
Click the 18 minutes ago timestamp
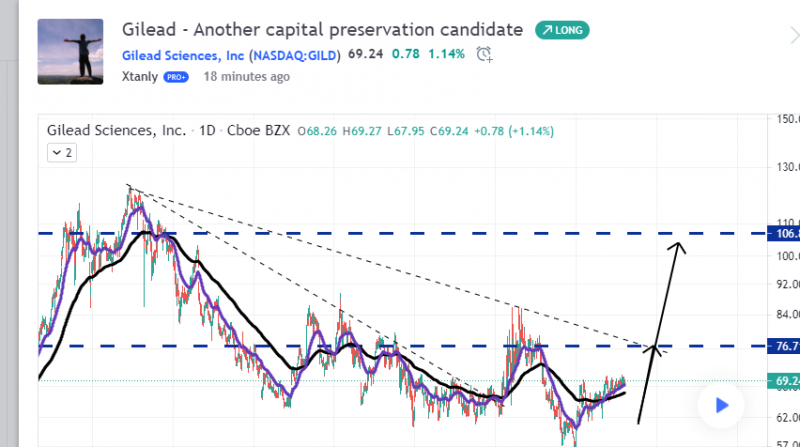pyautogui.click(x=246, y=76)
